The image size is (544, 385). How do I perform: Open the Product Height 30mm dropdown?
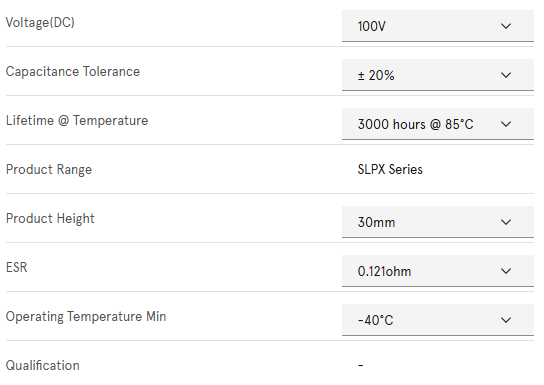tap(437, 222)
